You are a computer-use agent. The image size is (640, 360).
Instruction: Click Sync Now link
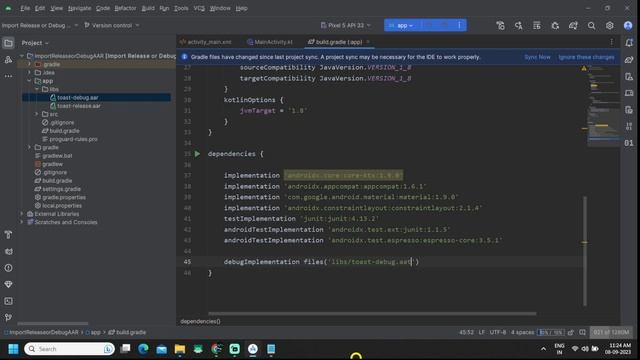point(537,57)
